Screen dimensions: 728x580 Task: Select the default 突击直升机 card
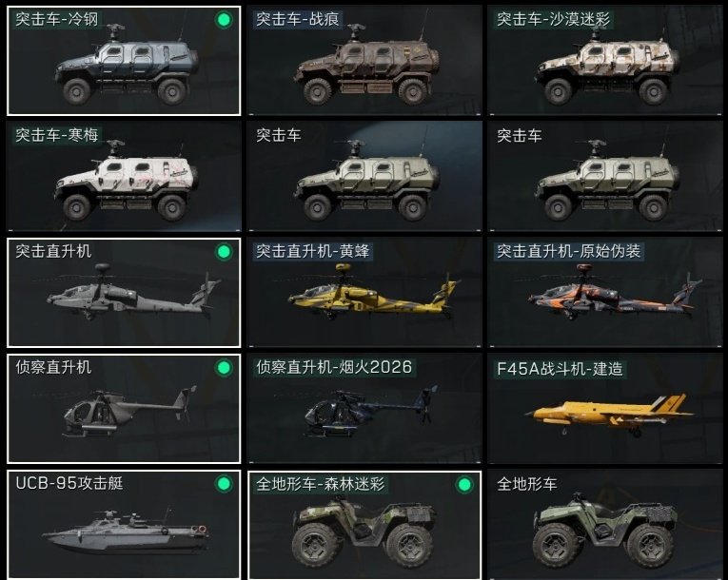click(124, 293)
